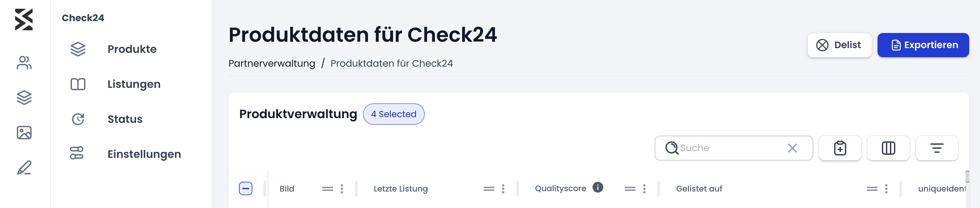This screenshot has width=980, height=208.
Task: Clear the Suche field with X icon
Action: click(x=792, y=148)
